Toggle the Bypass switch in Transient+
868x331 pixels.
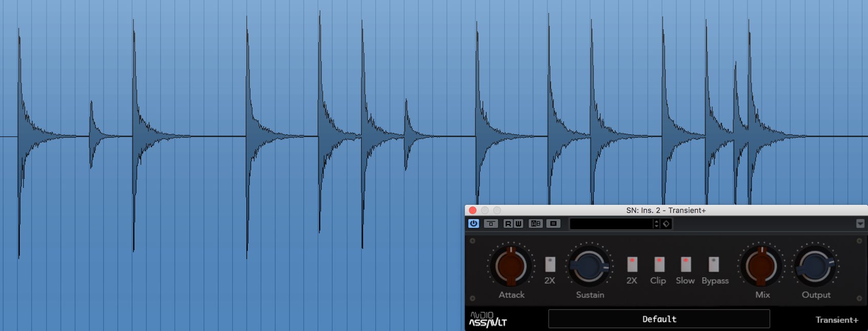714,264
